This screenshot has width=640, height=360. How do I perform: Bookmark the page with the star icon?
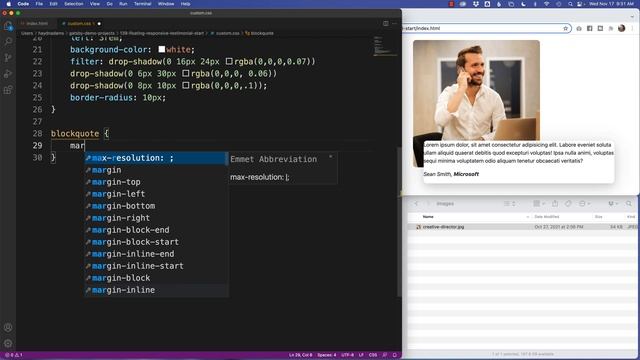(566, 28)
